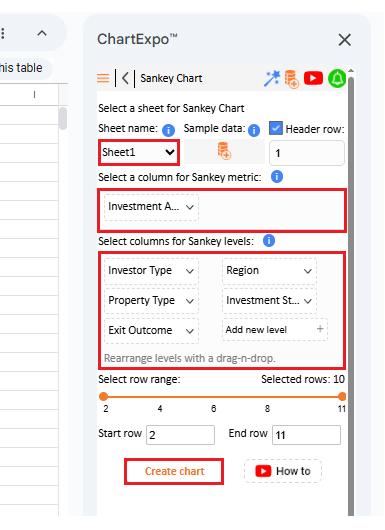Click the right row range slider handle

[342, 396]
